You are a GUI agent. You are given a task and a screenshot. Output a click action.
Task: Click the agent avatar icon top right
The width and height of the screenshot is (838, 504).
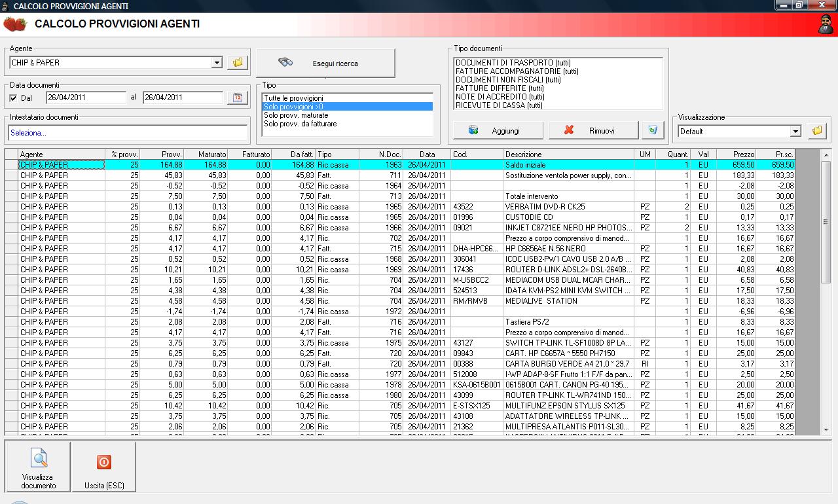[x=826, y=25]
